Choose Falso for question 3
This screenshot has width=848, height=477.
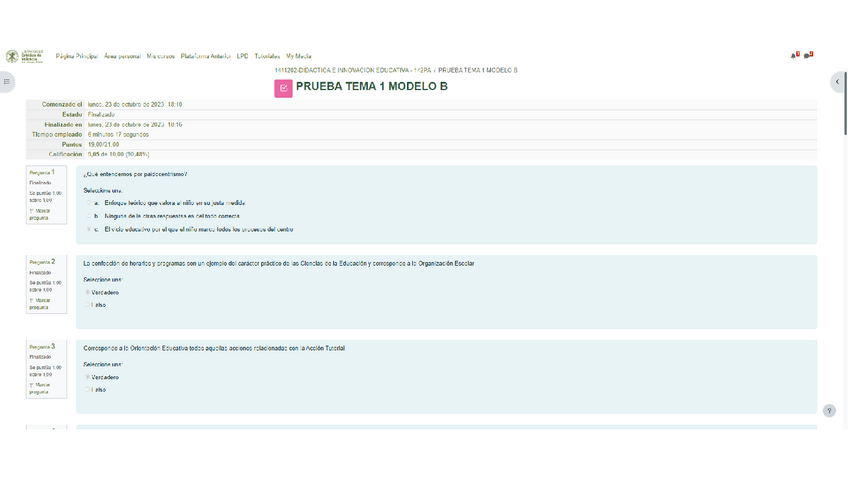click(88, 389)
